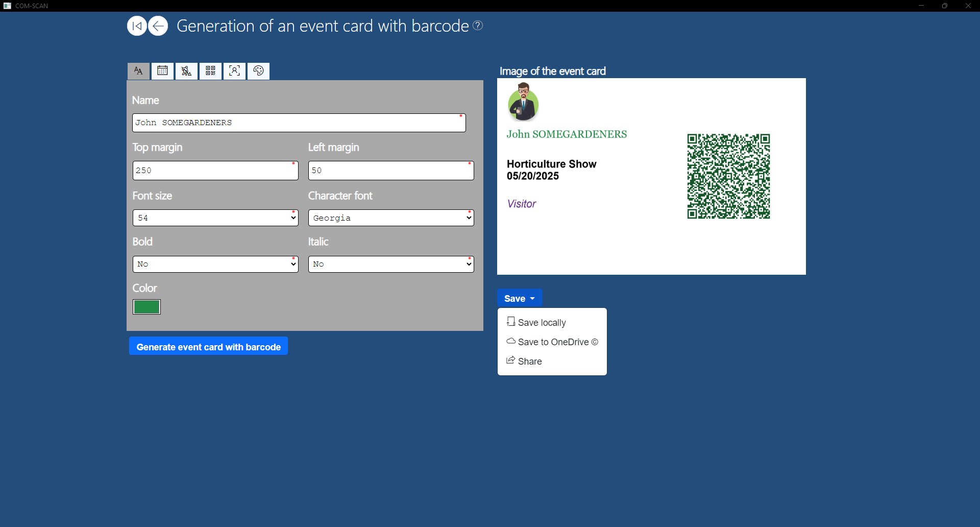Click the 'Visitor' label on the card
This screenshot has width=980, height=527.
(x=521, y=204)
